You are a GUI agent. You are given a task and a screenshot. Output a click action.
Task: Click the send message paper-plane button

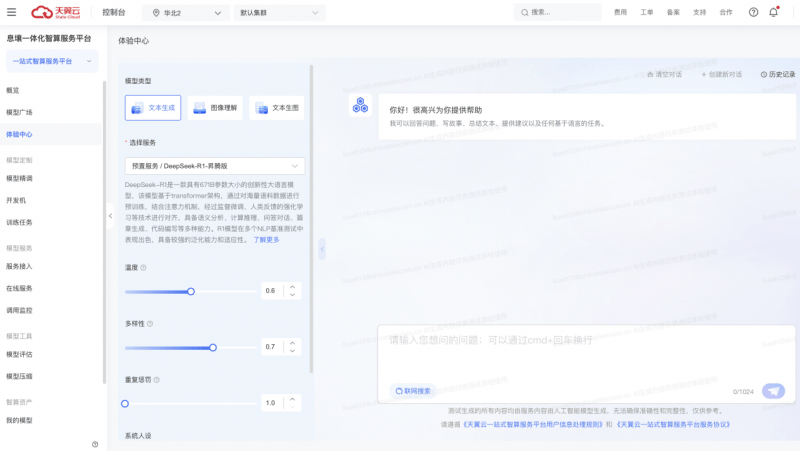pos(773,391)
